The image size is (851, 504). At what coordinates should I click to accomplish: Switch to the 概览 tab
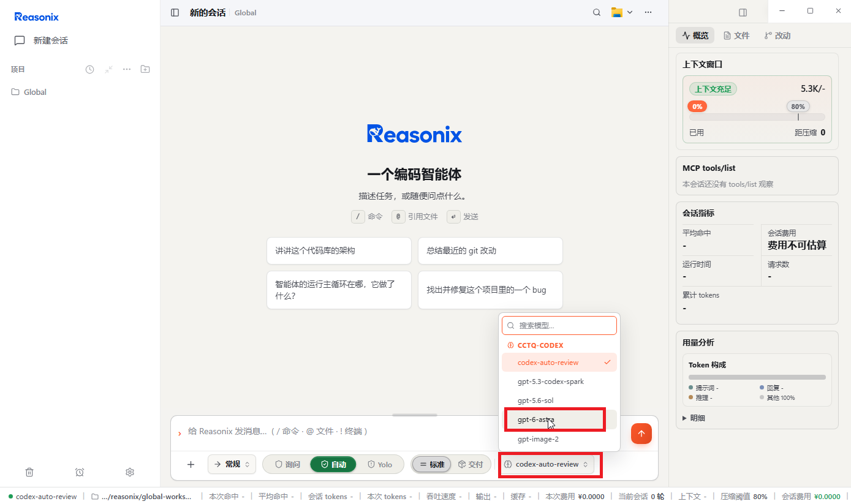695,36
